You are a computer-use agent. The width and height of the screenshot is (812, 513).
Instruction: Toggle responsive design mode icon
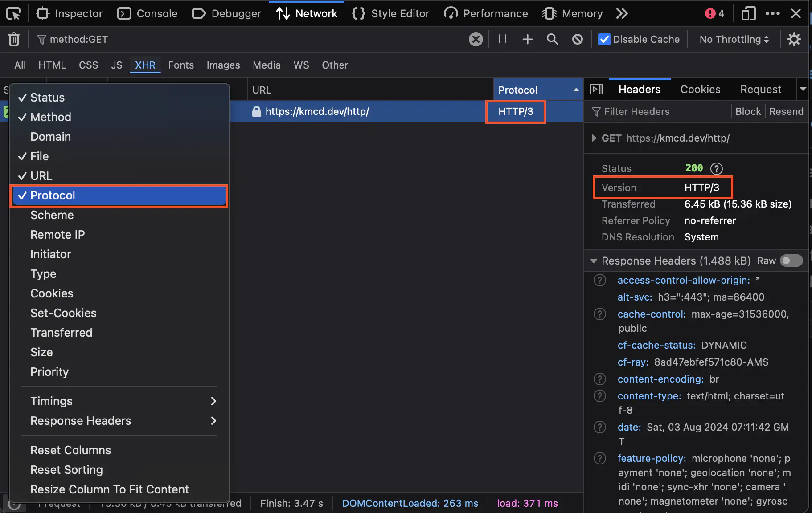coord(748,14)
